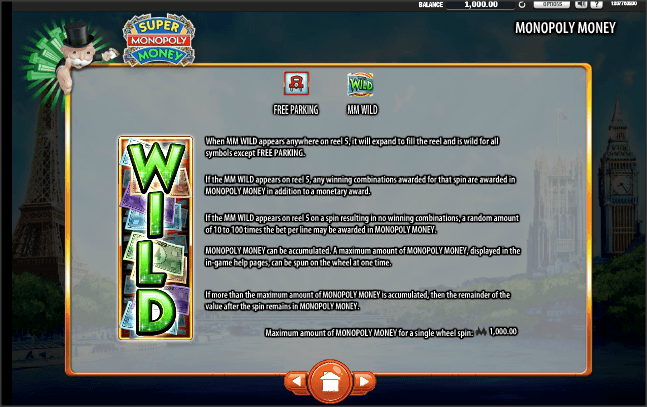The height and width of the screenshot is (407, 647).
Task: Click the MM WILD label
Action: coord(362,110)
